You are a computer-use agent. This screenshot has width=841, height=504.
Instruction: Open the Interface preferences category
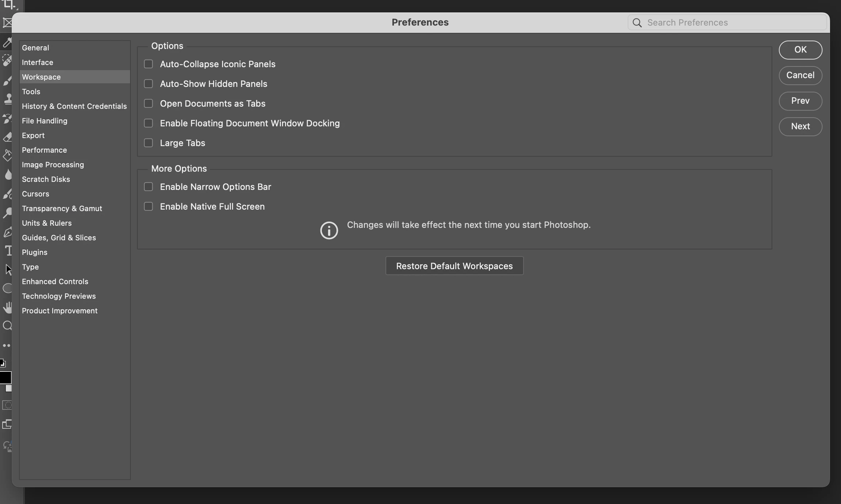tap(38, 62)
